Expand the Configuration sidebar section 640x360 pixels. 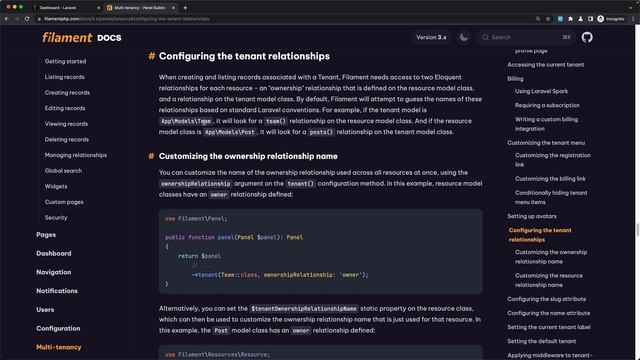click(58, 329)
